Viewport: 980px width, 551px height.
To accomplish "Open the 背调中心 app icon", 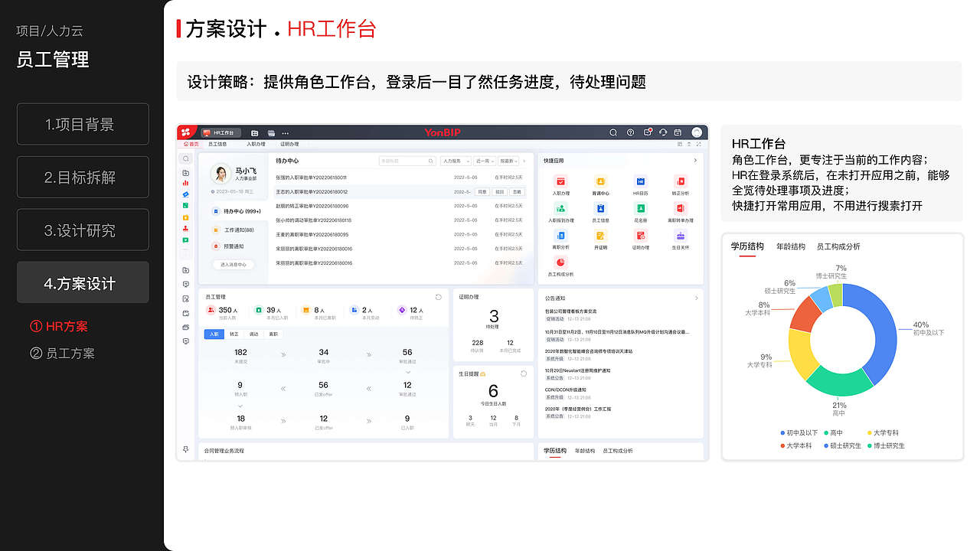I will coord(600,181).
